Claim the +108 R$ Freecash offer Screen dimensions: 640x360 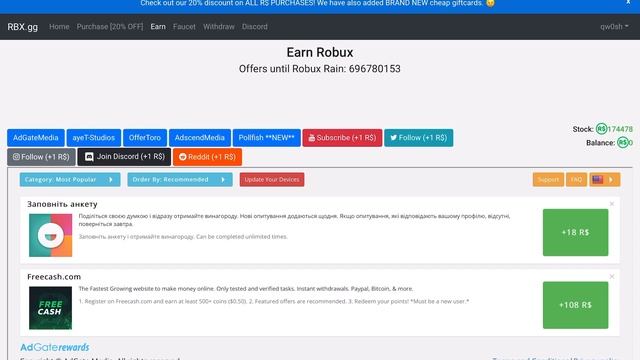tap(575, 305)
